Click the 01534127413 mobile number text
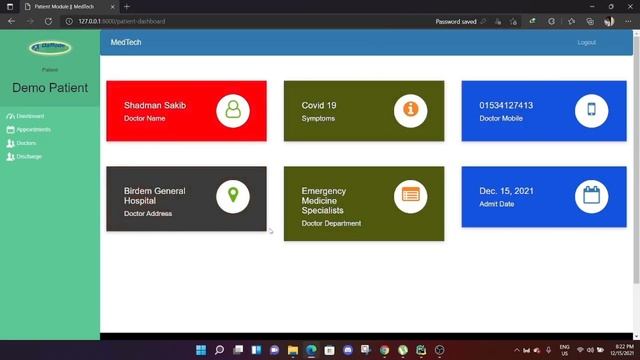 [506, 105]
